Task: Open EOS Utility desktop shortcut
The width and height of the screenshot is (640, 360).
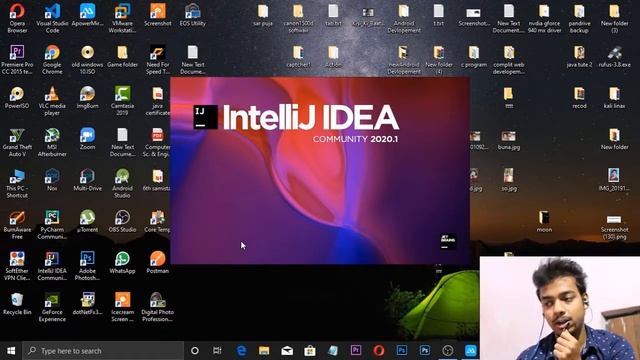Action: coord(193,15)
